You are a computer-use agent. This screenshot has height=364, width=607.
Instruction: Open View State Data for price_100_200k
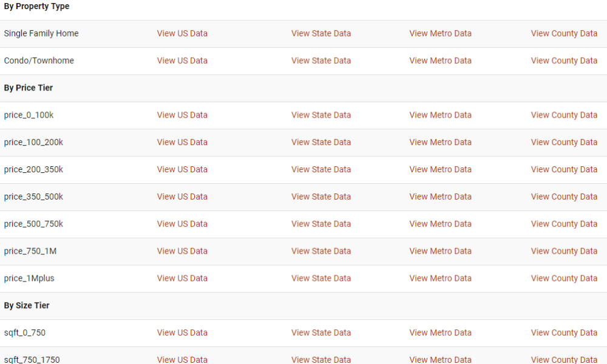(x=321, y=142)
